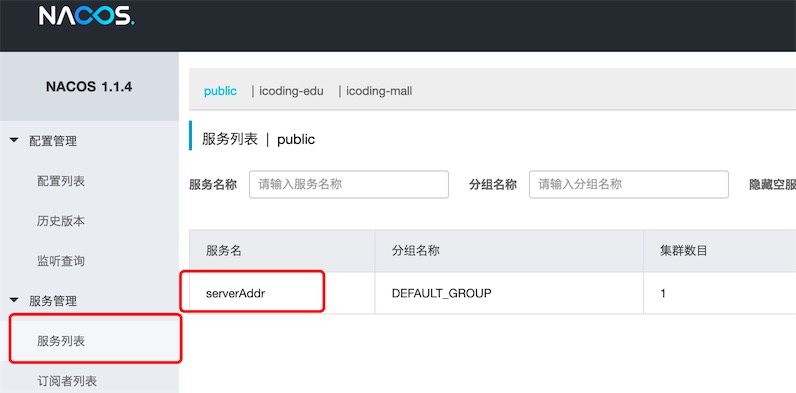Open 订阅者列表 in sidebar

click(67, 381)
